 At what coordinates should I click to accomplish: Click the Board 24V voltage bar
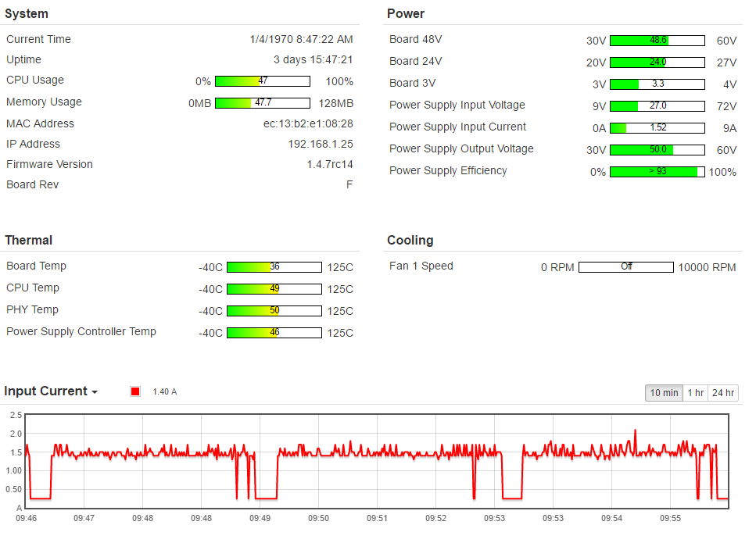click(657, 63)
